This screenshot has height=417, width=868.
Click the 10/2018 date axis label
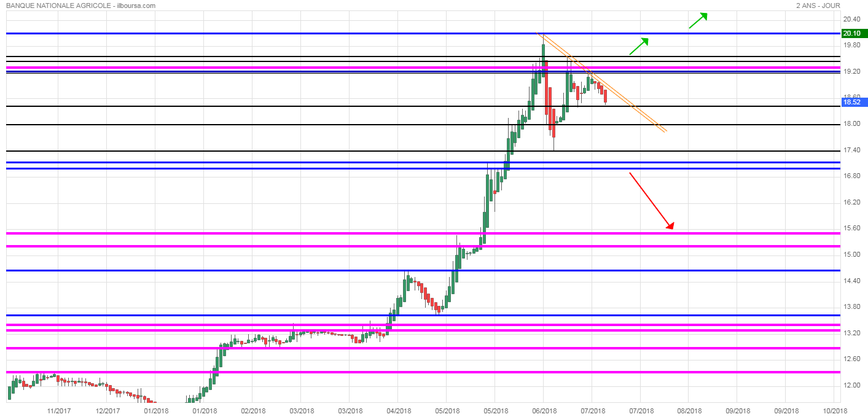835,410
